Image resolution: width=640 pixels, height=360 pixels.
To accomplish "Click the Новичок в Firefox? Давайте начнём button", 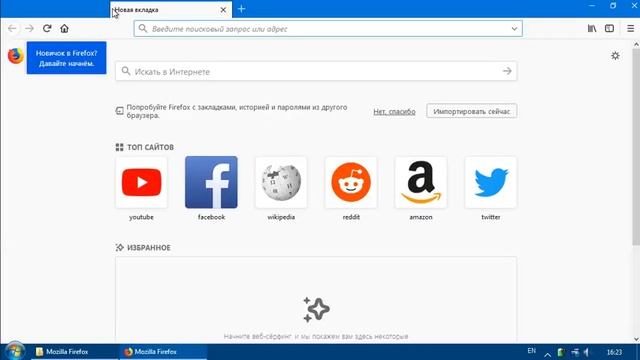I will pyautogui.click(x=67, y=58).
